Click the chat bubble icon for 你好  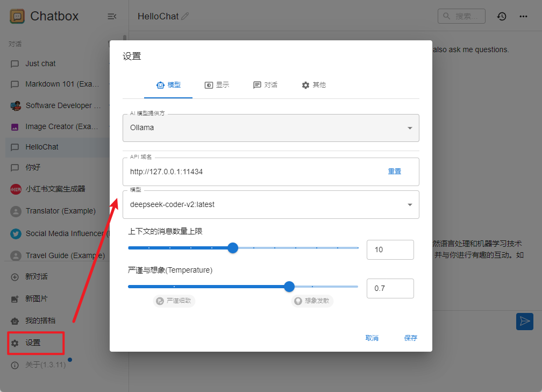(15, 168)
